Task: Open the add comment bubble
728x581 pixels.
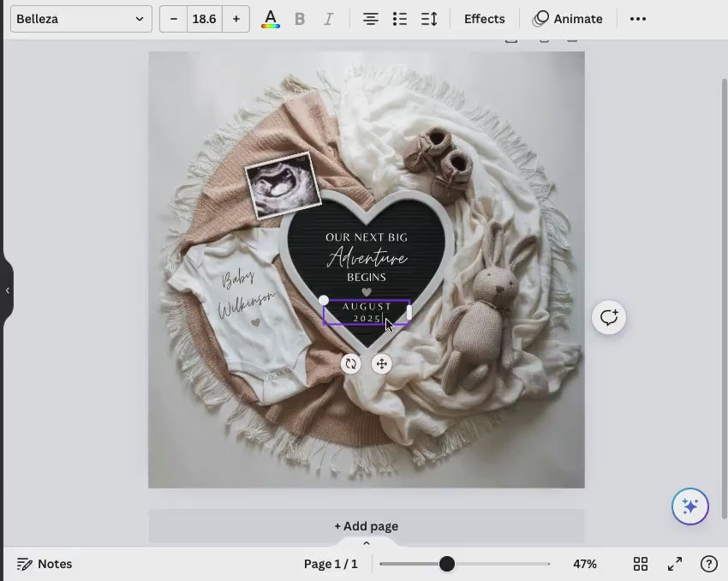Action: (x=609, y=318)
